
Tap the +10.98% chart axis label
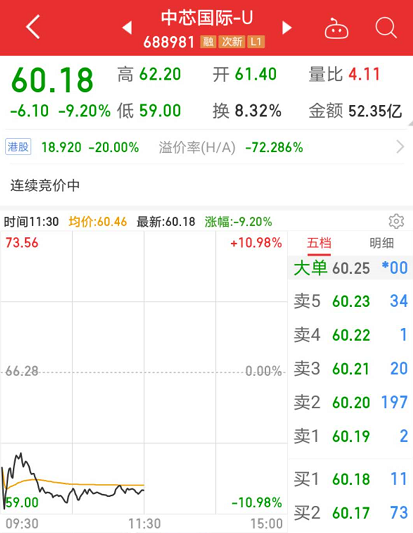pyautogui.click(x=256, y=243)
